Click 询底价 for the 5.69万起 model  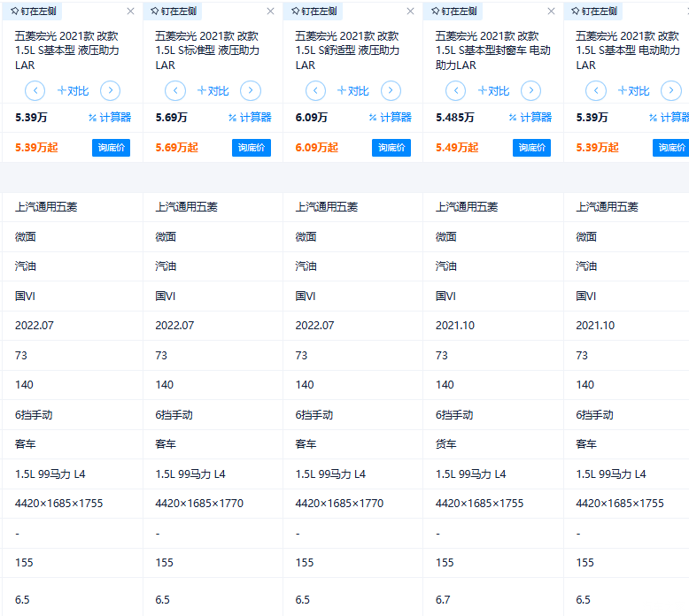tap(252, 148)
